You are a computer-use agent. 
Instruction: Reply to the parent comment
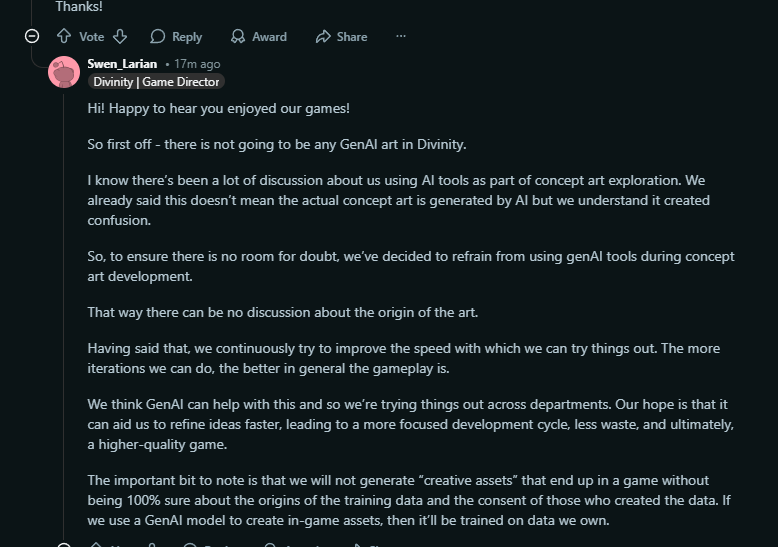tap(176, 37)
